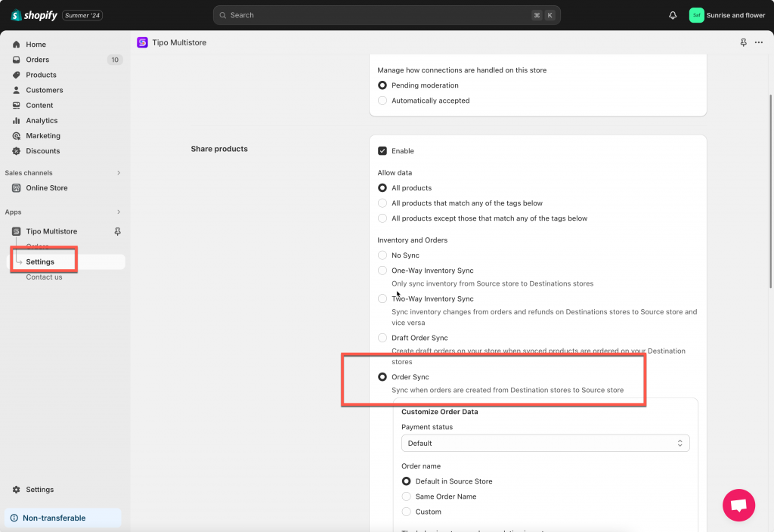This screenshot has height=532, width=774.
Task: Uncheck the Enable share products checkbox
Action: (382, 151)
